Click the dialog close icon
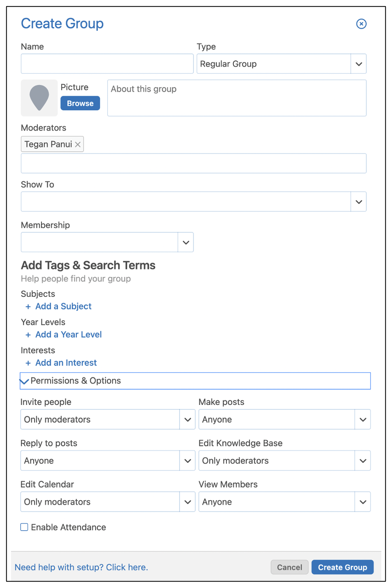Screen dimensions: 392x587 [361, 24]
